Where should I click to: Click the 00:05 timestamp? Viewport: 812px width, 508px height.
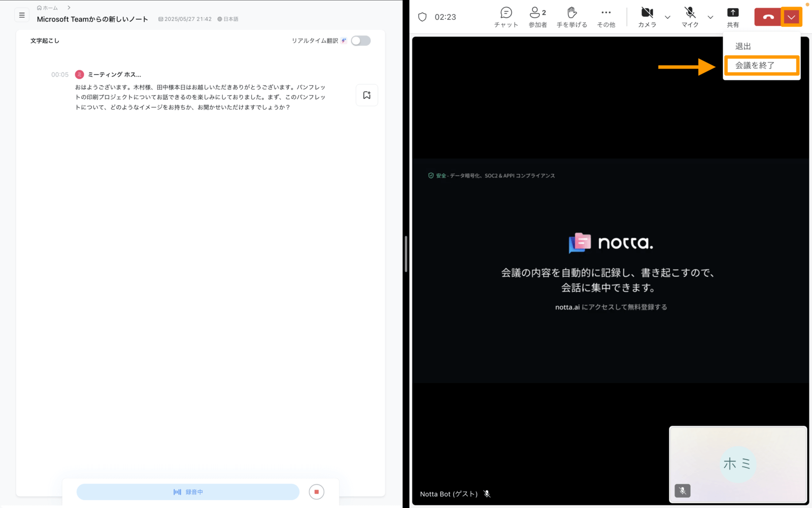[60, 75]
